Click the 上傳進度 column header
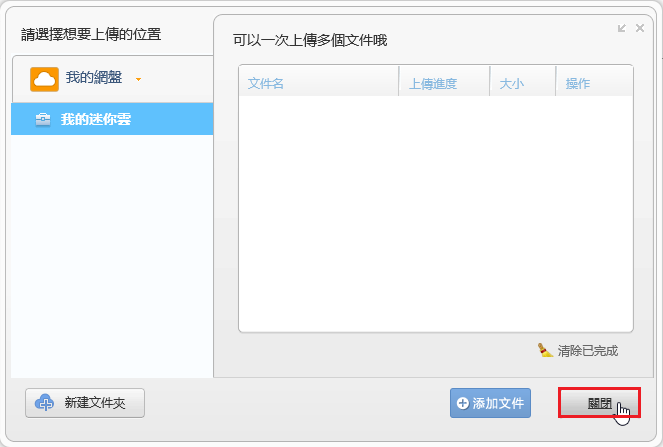The height and width of the screenshot is (447, 663). coord(444,83)
